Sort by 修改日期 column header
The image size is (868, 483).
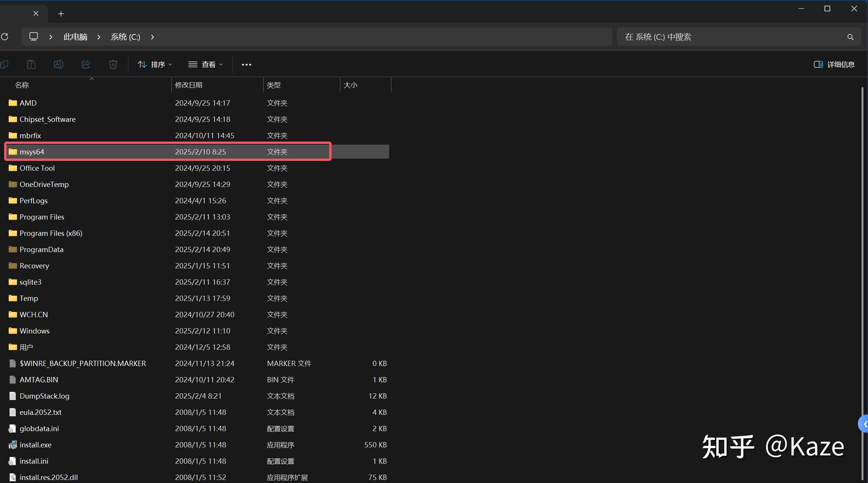click(188, 85)
